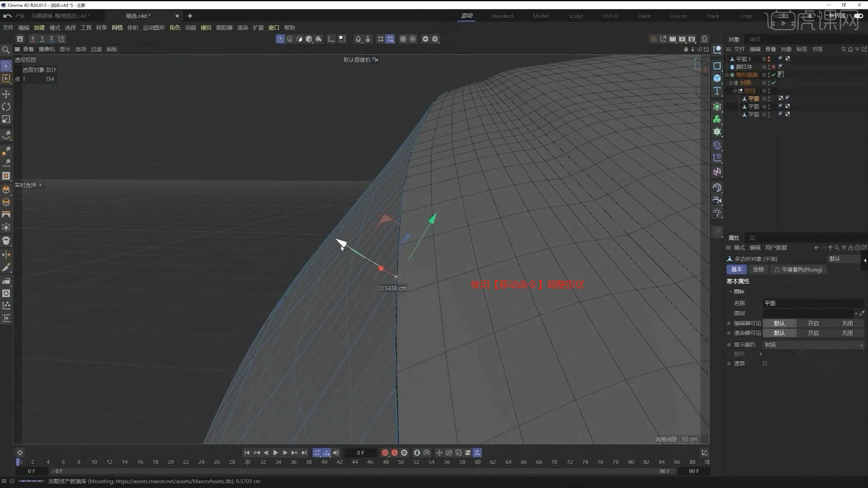Open the light objects icon in right palette
The height and width of the screenshot is (488, 868).
click(x=717, y=213)
